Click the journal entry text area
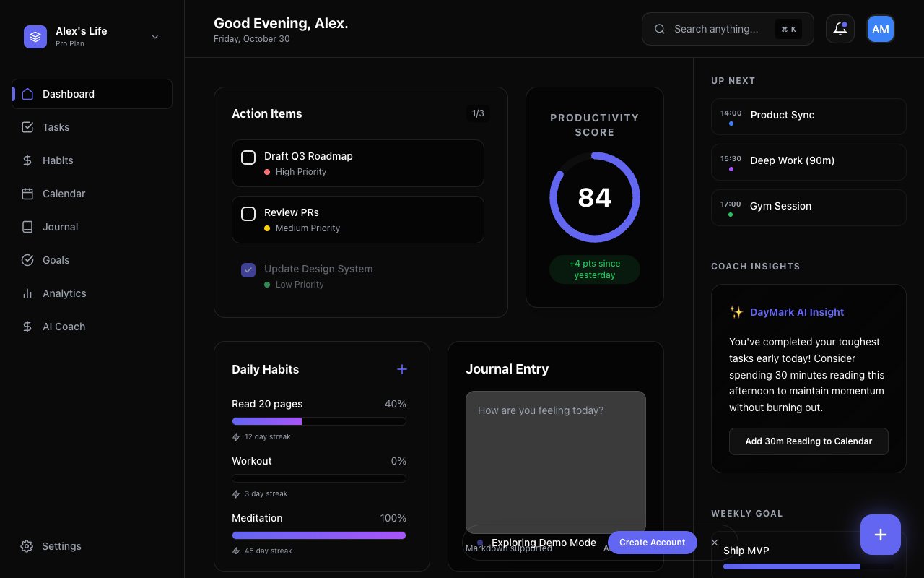Screen dimensions: 924x578 tap(556, 462)
